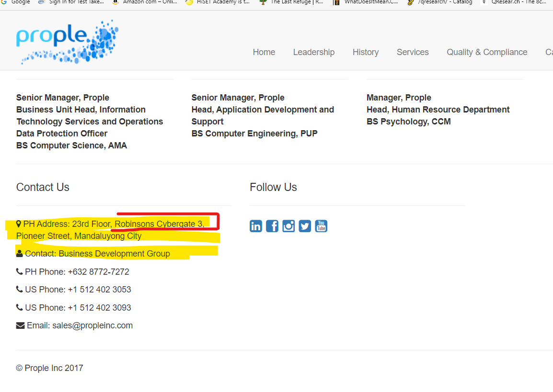Click BS Psychology, CCM text
Screen dimensions: 553x392
(409, 122)
